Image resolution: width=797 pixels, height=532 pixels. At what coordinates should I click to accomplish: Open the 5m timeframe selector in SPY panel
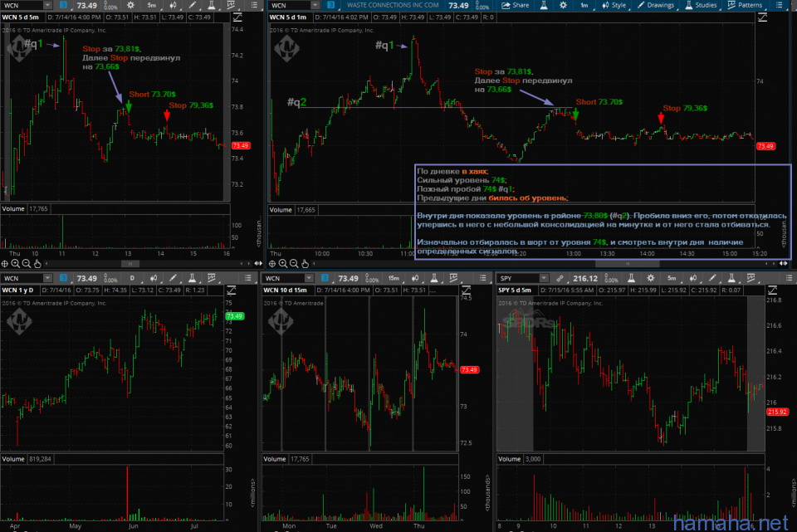672,278
